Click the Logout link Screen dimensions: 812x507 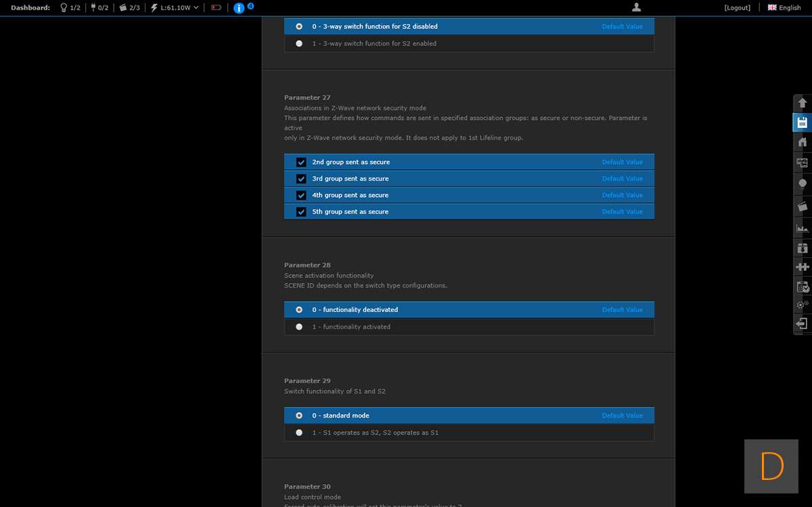point(737,8)
